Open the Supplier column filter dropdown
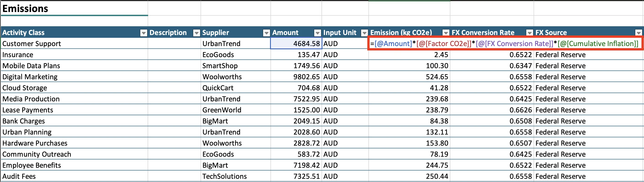 tap(267, 33)
